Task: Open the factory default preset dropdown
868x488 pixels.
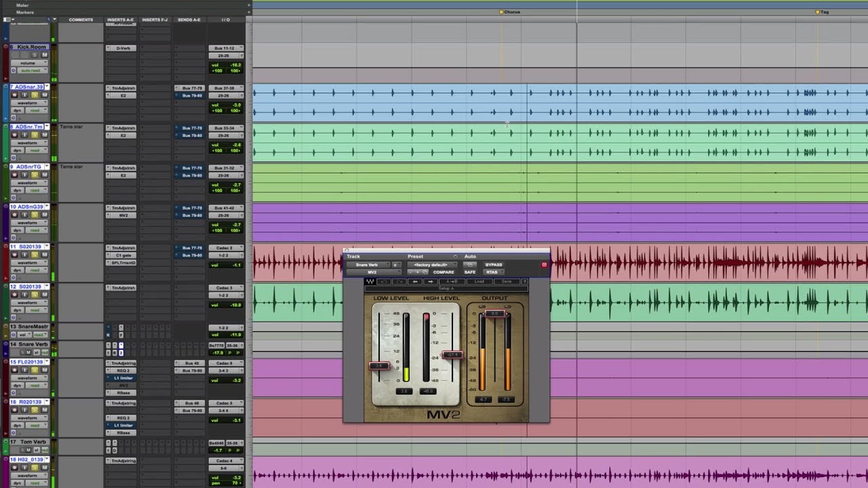Action: [x=431, y=265]
